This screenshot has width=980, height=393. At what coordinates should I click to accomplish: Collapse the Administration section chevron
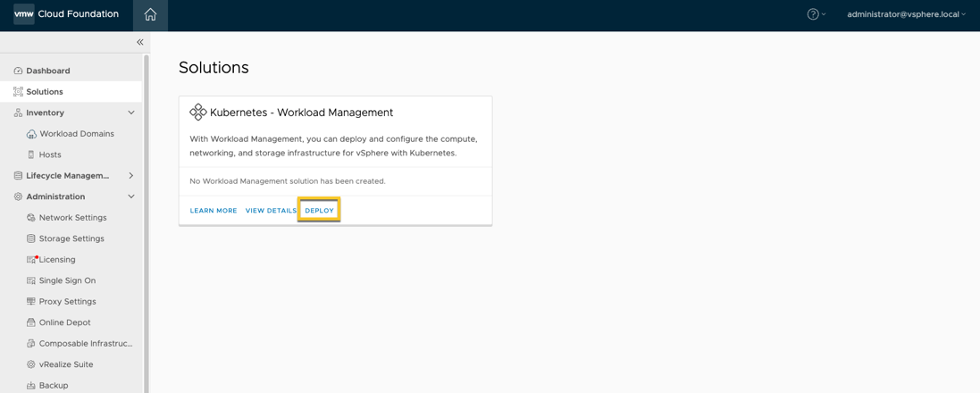[131, 196]
